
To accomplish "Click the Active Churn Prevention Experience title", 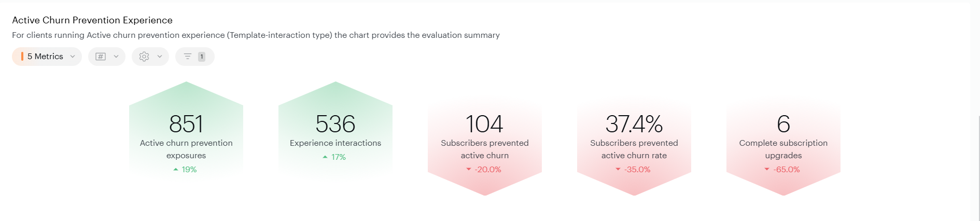I will pos(92,20).
